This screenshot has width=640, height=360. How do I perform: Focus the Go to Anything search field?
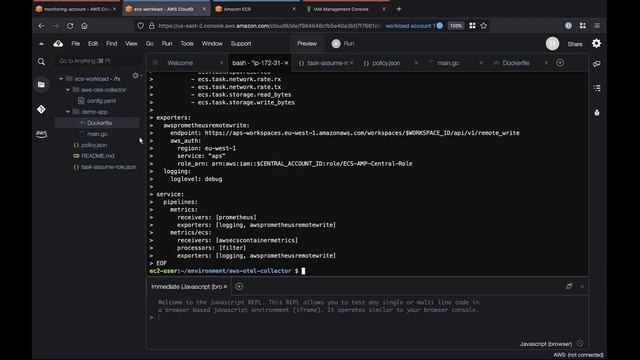tap(98, 61)
